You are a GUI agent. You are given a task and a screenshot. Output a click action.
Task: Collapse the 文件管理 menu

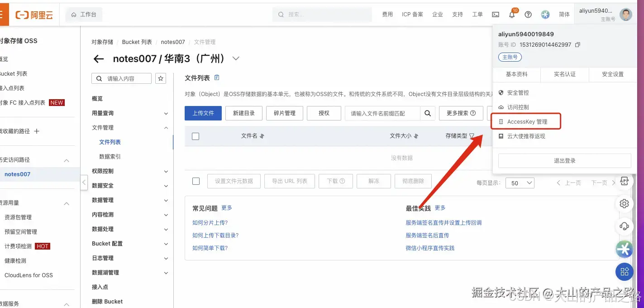pyautogui.click(x=166, y=128)
